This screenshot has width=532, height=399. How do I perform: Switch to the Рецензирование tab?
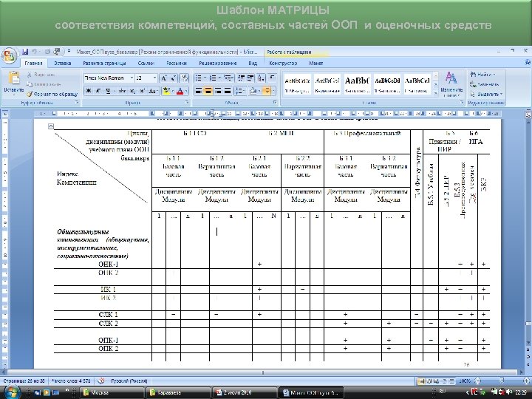pyautogui.click(x=217, y=63)
